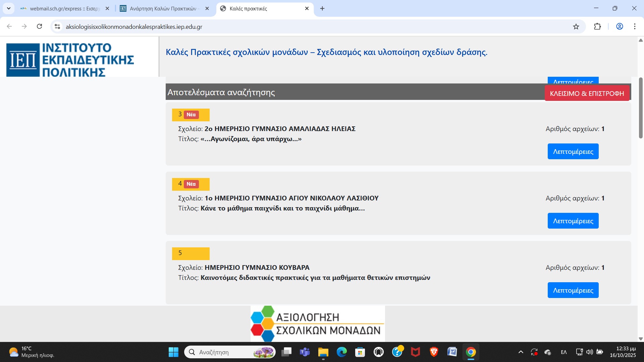The width and height of the screenshot is (644, 362).
Task: Click the scrollbar up arrow
Action: pos(641,40)
